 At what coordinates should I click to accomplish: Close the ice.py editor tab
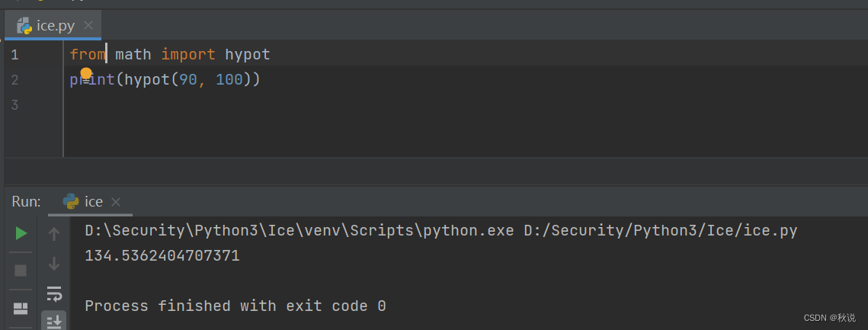tap(88, 25)
